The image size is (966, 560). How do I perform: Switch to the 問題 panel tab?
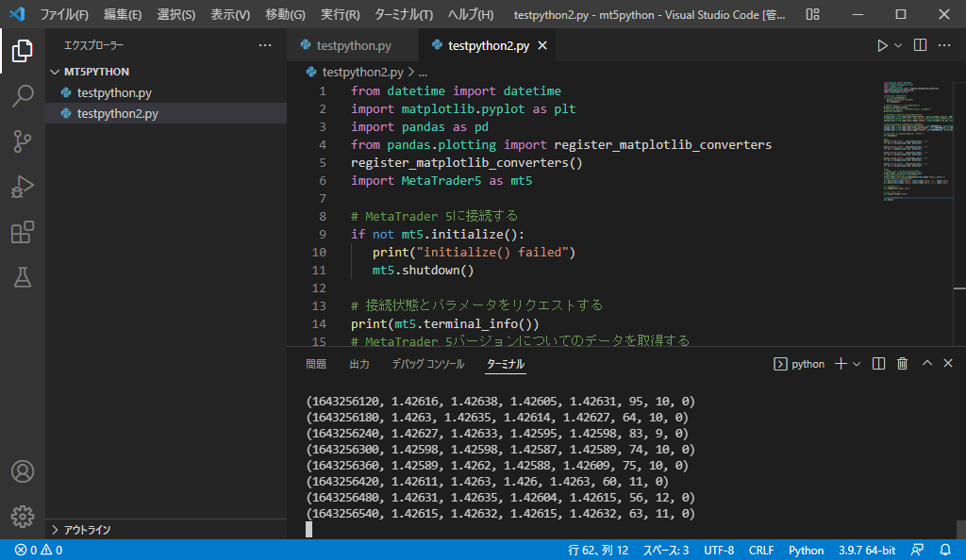(316, 364)
